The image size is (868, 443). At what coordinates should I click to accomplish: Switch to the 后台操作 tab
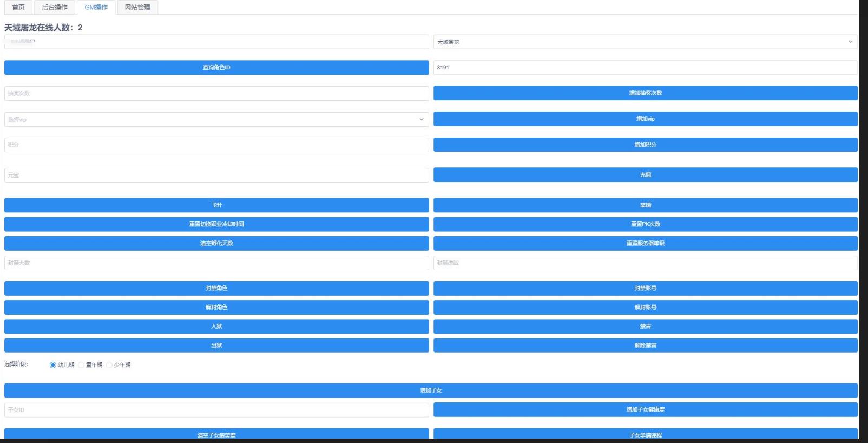55,7
